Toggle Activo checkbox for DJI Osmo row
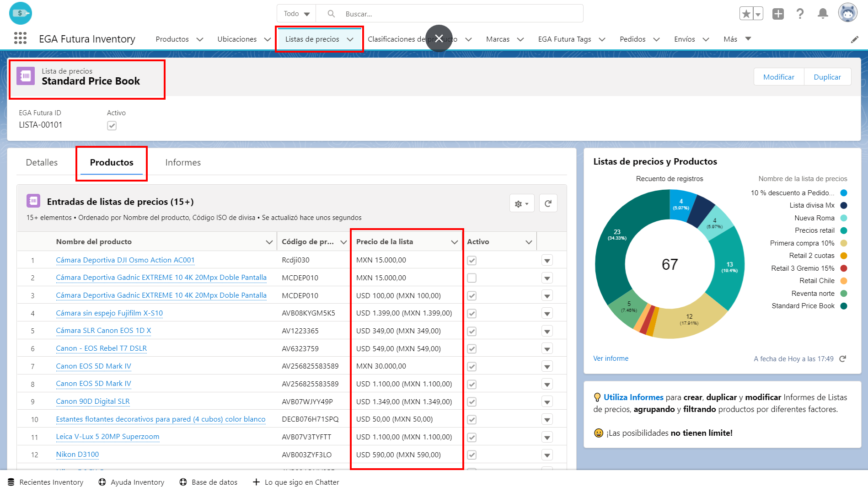The width and height of the screenshot is (868, 492). [472, 260]
